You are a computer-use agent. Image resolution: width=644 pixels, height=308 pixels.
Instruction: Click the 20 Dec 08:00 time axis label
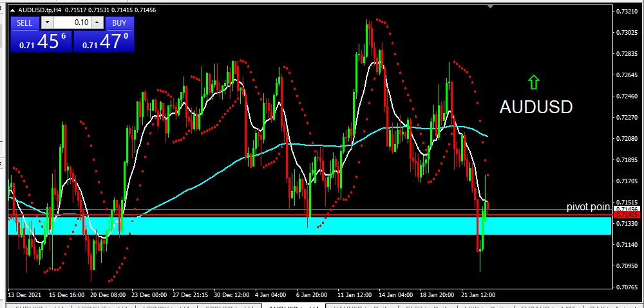point(108,295)
